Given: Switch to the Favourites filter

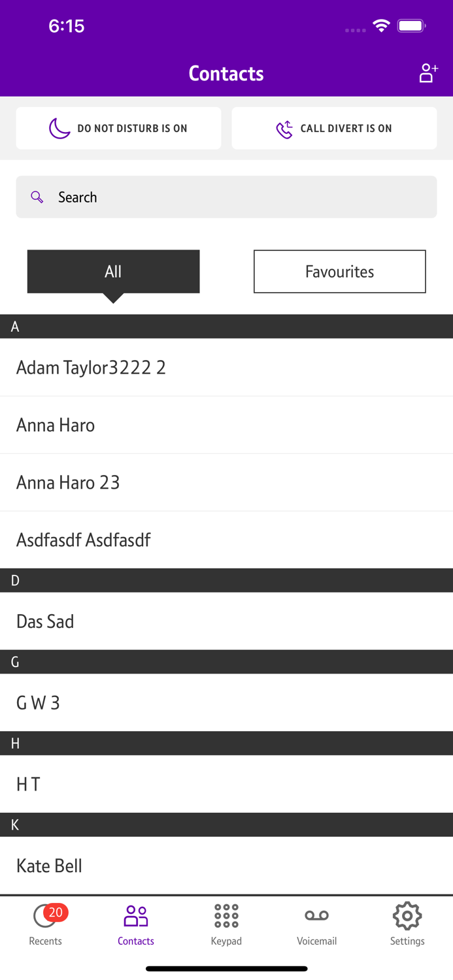Looking at the screenshot, I should click(339, 271).
